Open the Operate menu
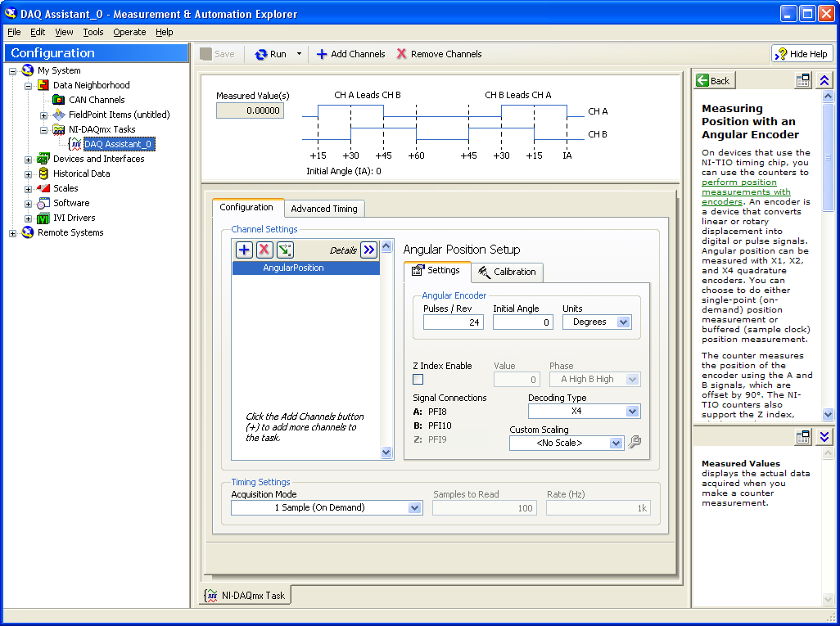This screenshot has height=626, width=840. (x=129, y=32)
